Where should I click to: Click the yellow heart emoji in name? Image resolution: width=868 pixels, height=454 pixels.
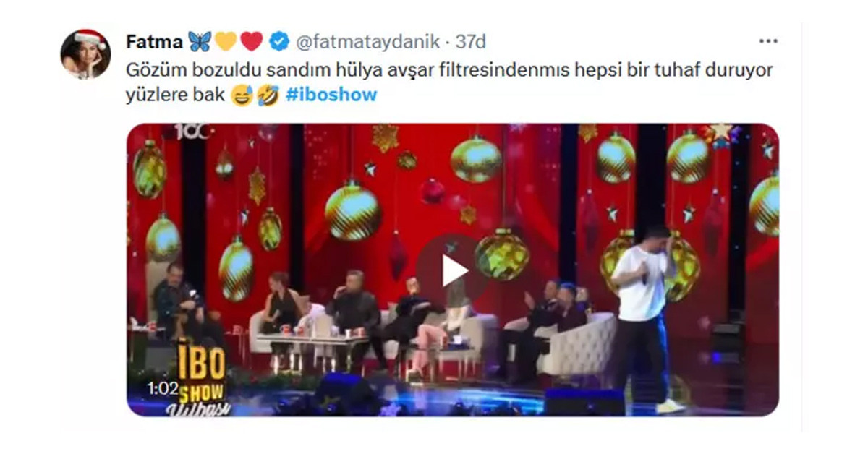point(226,42)
